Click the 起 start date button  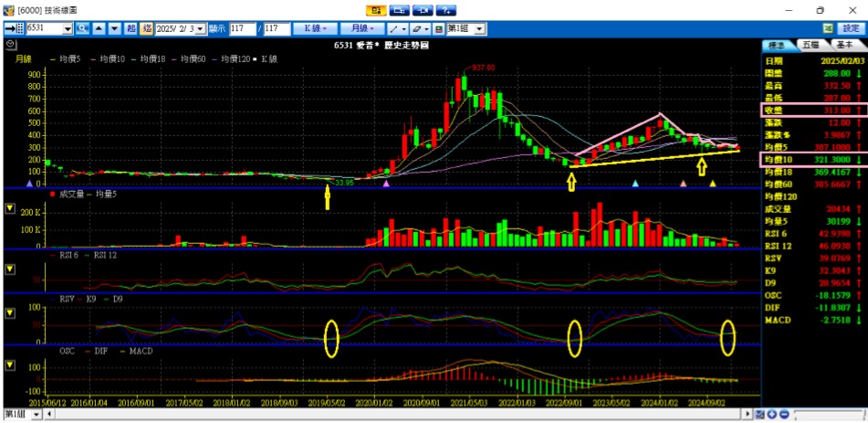click(x=131, y=29)
